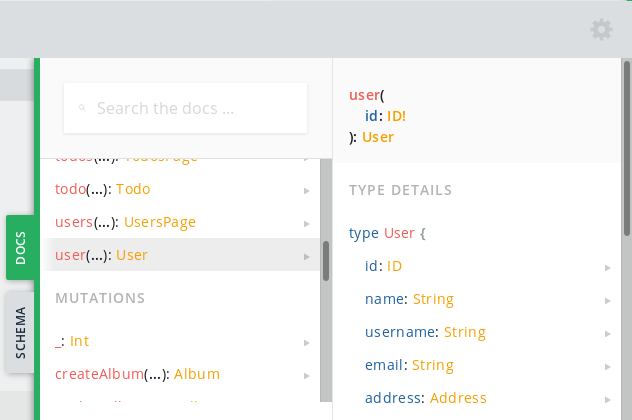Click arrow next to username: String field
The width and height of the screenshot is (632, 420).
pos(607,334)
